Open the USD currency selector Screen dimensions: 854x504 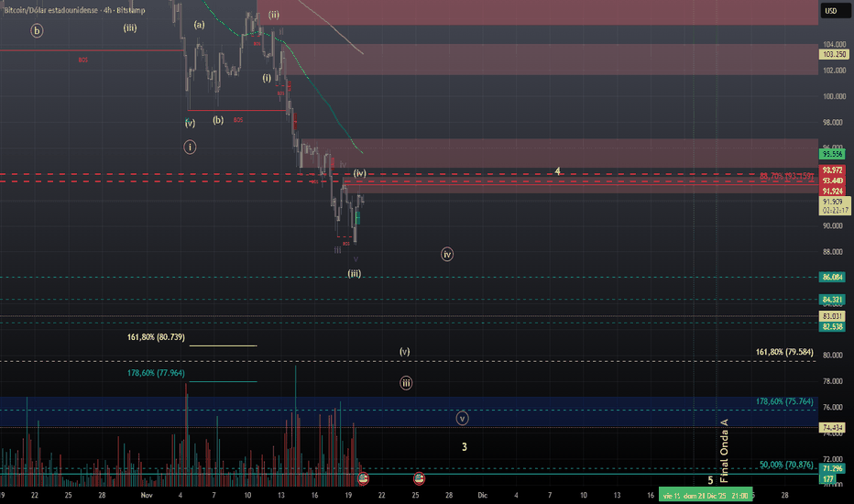click(x=830, y=11)
